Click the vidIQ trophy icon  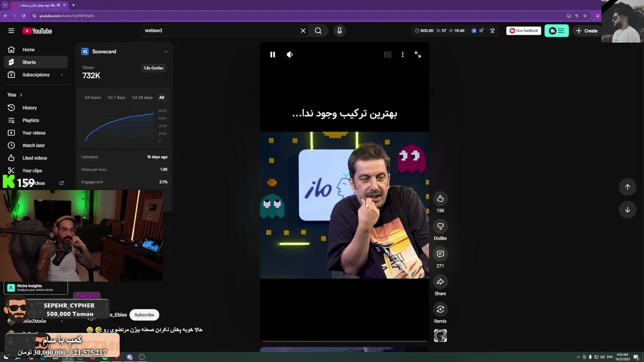coord(493,31)
